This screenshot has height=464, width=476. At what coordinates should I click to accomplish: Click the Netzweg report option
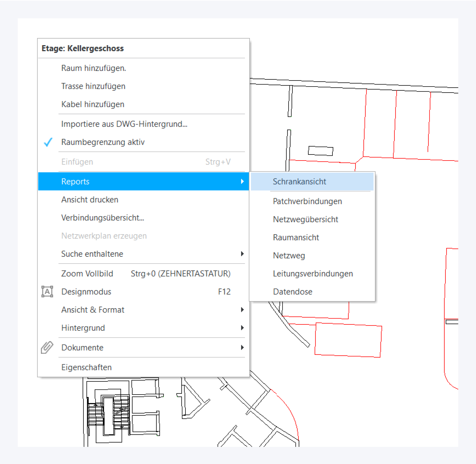pos(289,255)
